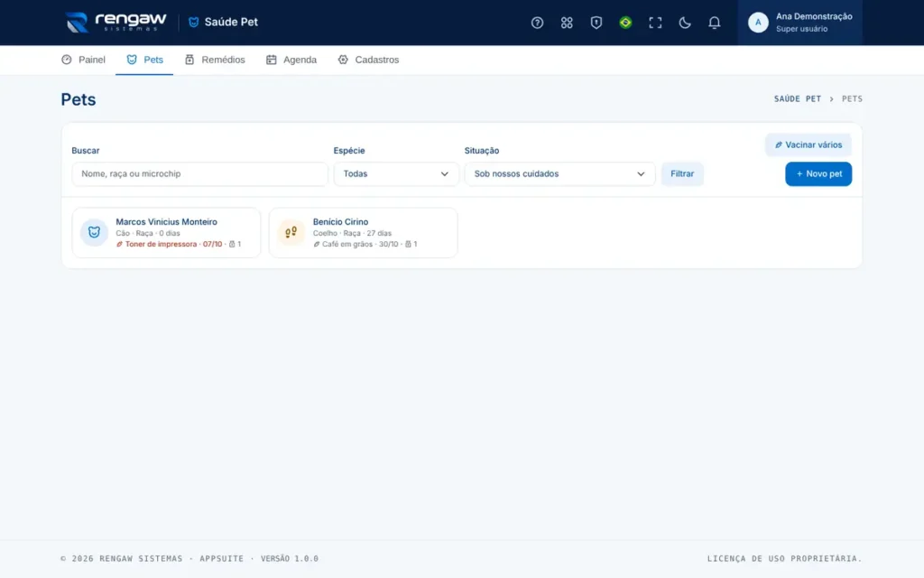
Task: Enter fullscreen mode with the expand icon
Action: pyautogui.click(x=655, y=23)
